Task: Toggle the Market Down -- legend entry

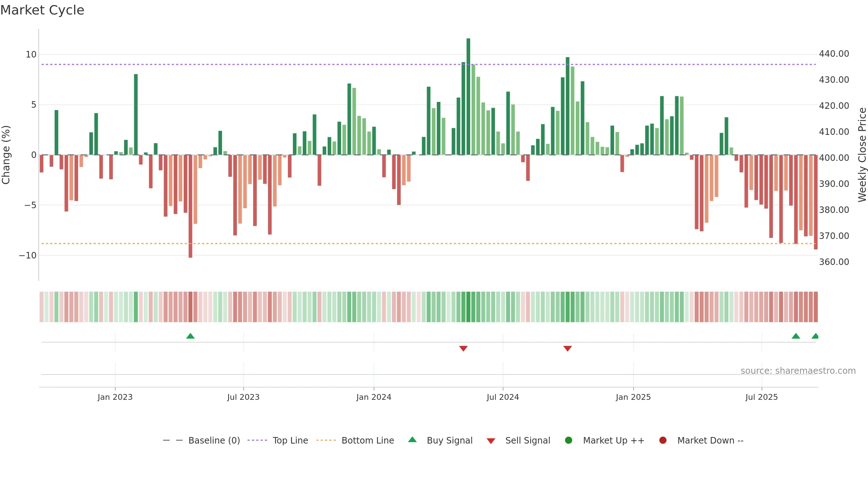Action: coord(701,440)
